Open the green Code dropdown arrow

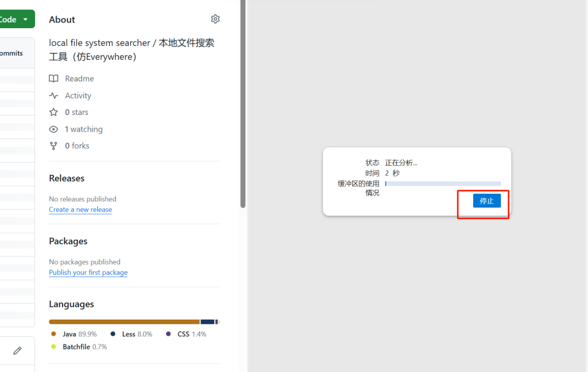tap(25, 20)
